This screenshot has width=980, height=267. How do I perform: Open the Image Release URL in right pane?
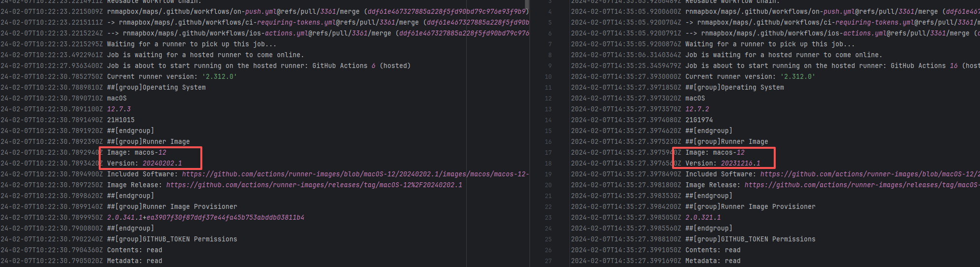(x=861, y=185)
